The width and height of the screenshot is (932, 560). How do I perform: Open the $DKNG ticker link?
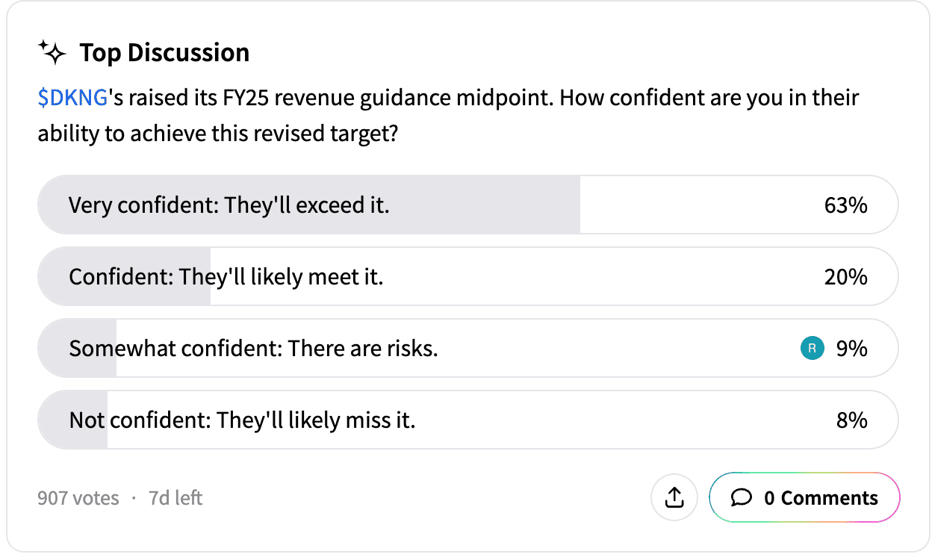(x=73, y=98)
